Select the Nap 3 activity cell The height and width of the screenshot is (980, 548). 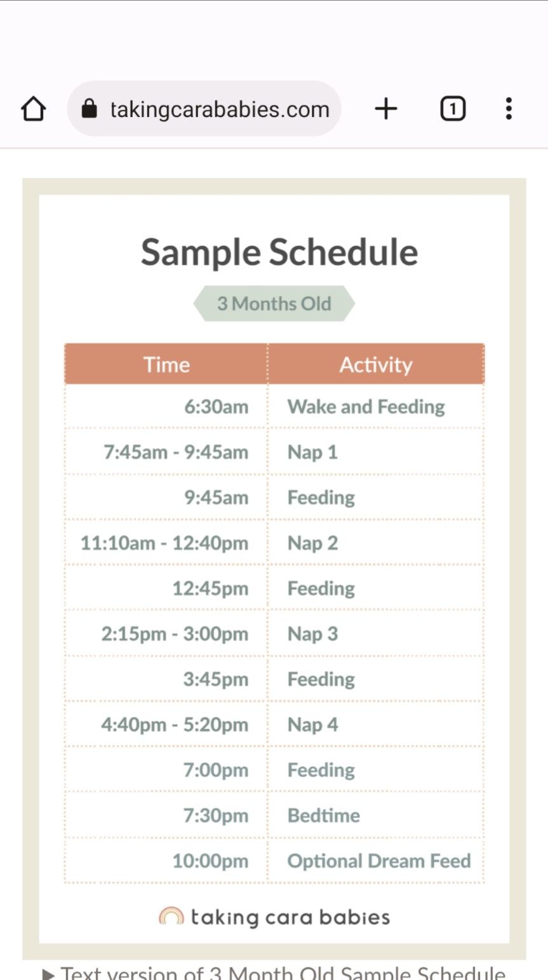312,634
